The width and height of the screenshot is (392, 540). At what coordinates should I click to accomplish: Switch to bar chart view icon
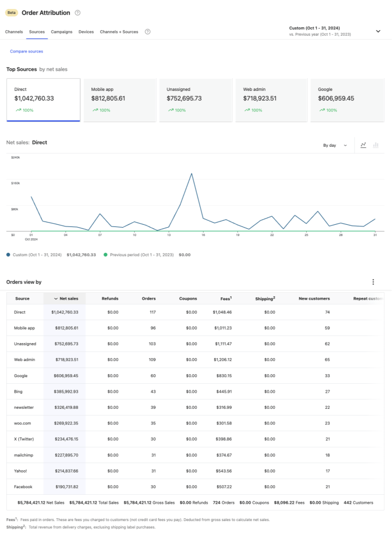pos(376,145)
